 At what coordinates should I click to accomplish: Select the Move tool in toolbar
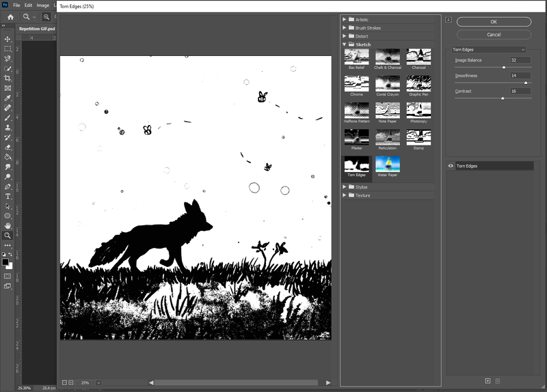8,39
